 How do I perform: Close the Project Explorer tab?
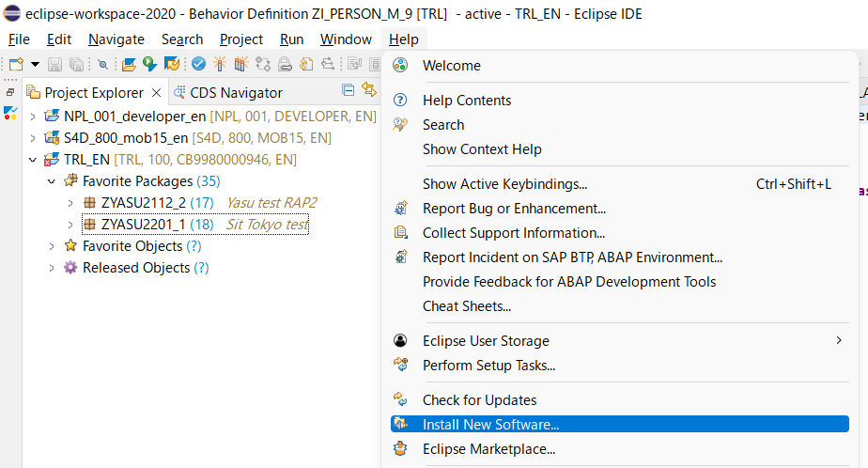(156, 92)
